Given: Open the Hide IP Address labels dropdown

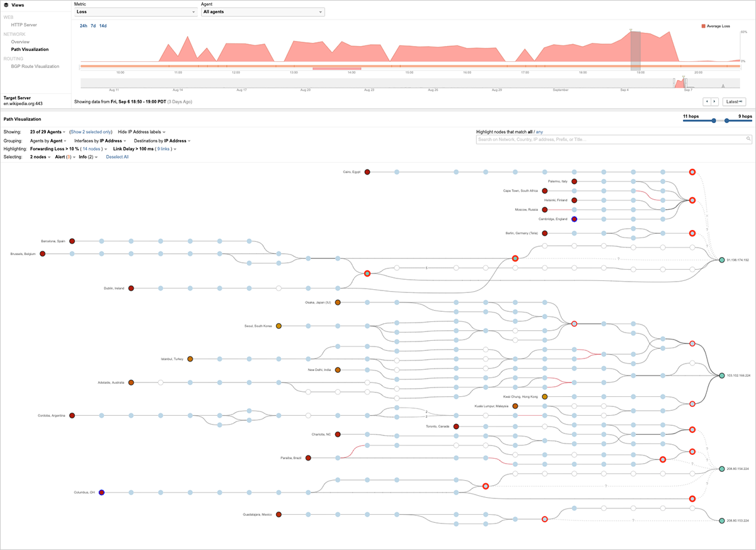Looking at the screenshot, I should [x=141, y=131].
